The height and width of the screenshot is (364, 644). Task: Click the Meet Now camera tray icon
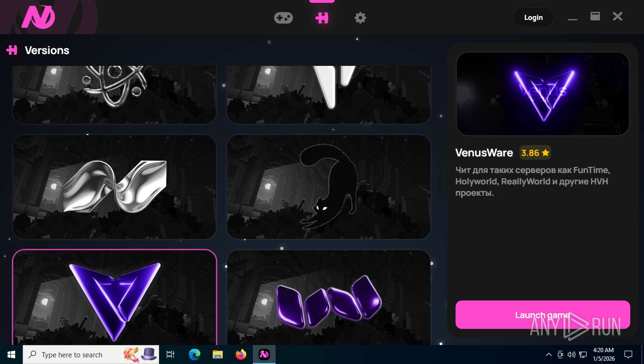[x=560, y=355]
